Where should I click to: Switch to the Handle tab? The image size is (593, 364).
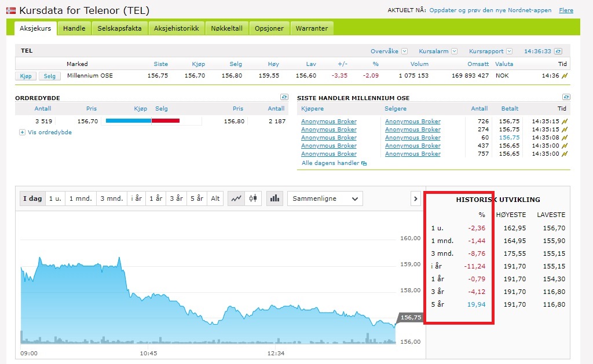74,28
